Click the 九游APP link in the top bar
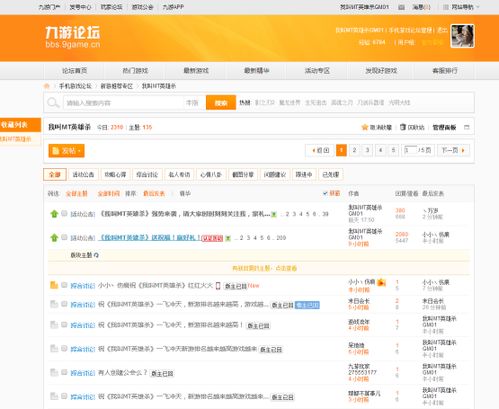This screenshot has width=499, height=409. pyautogui.click(x=173, y=7)
